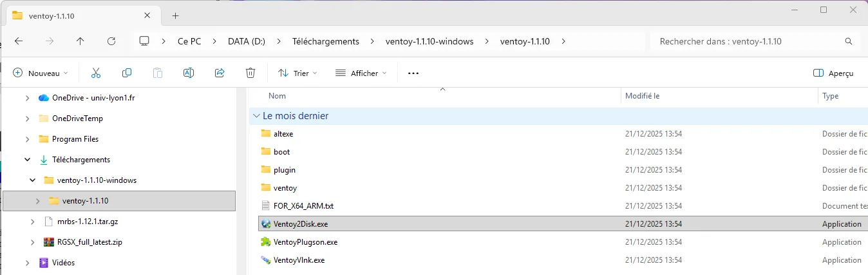Click the Delete trash icon
Image resolution: width=868 pixels, height=275 pixels.
(x=250, y=73)
